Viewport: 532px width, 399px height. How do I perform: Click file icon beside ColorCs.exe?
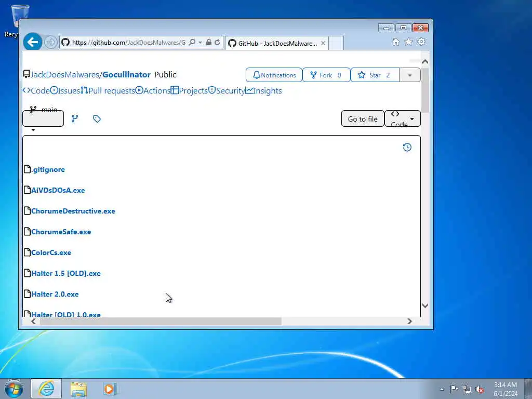(x=27, y=252)
